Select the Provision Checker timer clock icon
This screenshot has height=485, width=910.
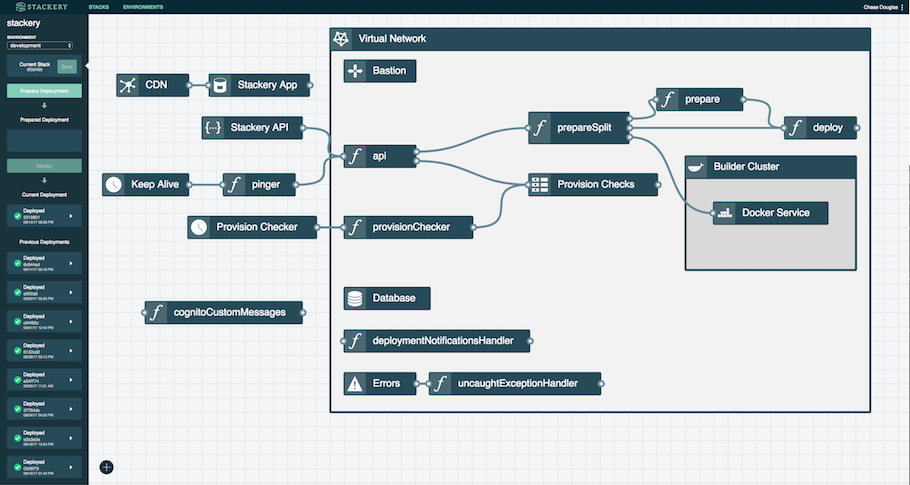click(199, 227)
